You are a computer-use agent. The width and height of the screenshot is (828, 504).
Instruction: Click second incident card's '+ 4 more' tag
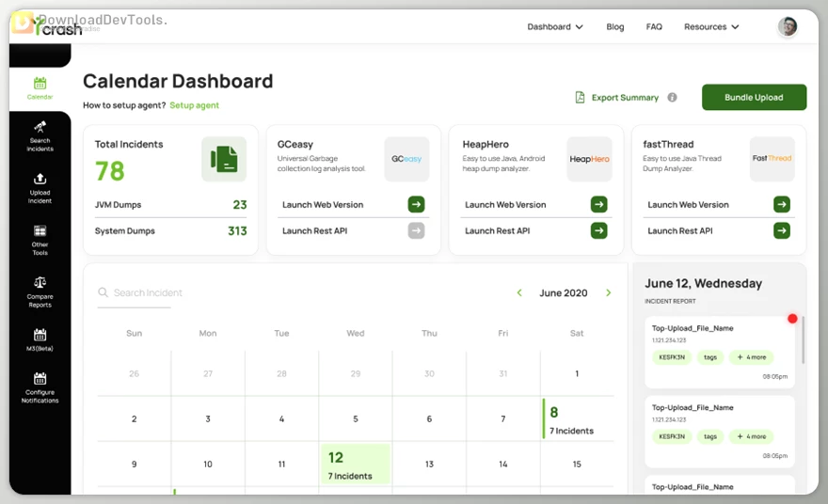pyautogui.click(x=752, y=436)
